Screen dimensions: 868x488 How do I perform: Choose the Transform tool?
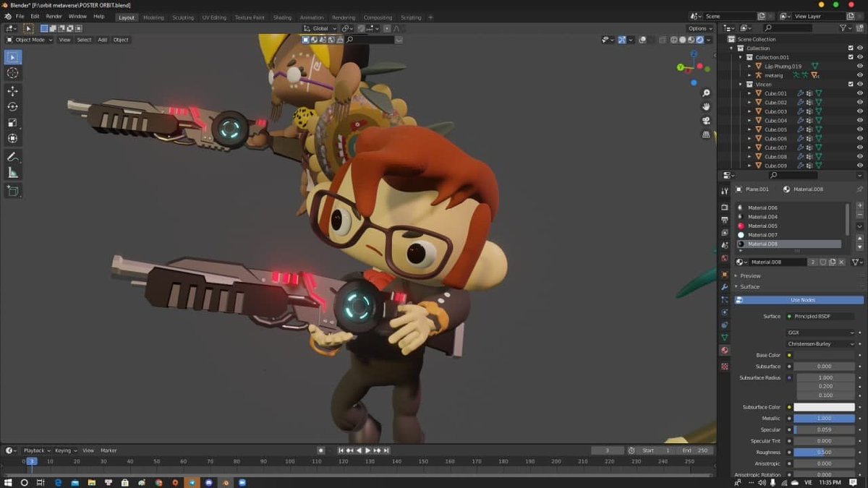tap(13, 139)
